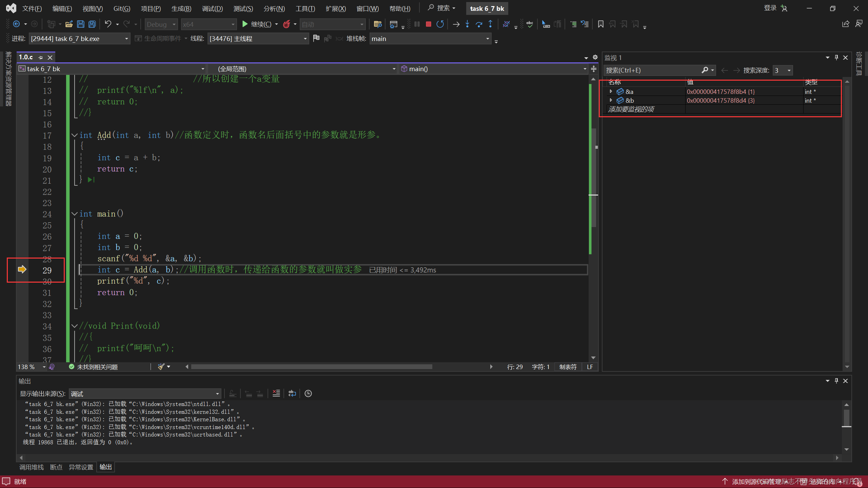Close the 1.0.c editor tab
The height and width of the screenshot is (488, 868).
pyautogui.click(x=50, y=57)
